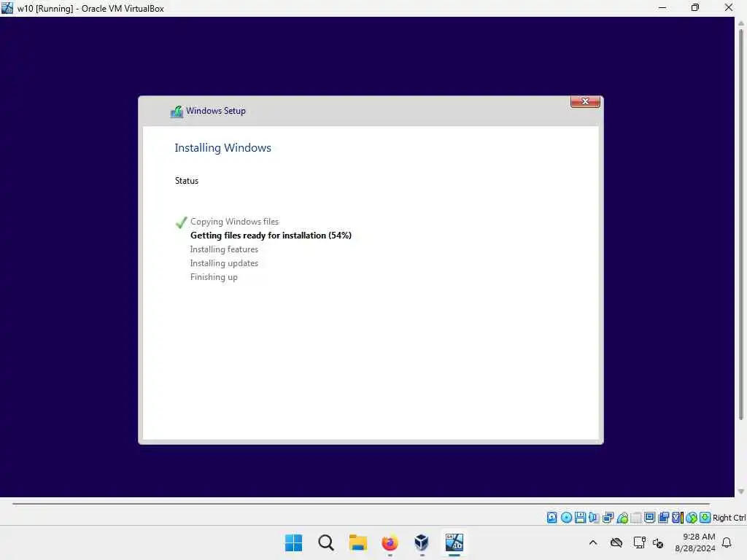Image resolution: width=747 pixels, height=560 pixels.
Task: Open the Windows Start menu
Action: point(293,542)
